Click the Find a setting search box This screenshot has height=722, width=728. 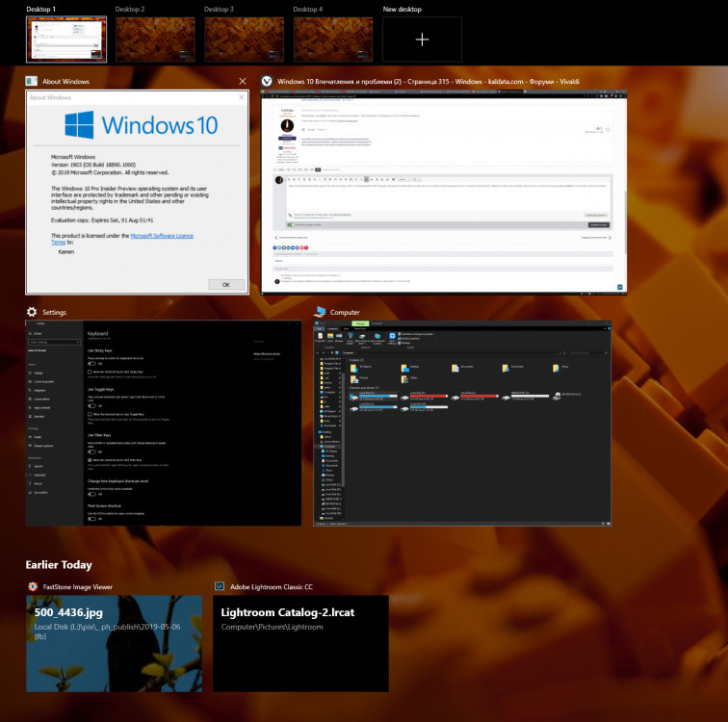pos(54,342)
